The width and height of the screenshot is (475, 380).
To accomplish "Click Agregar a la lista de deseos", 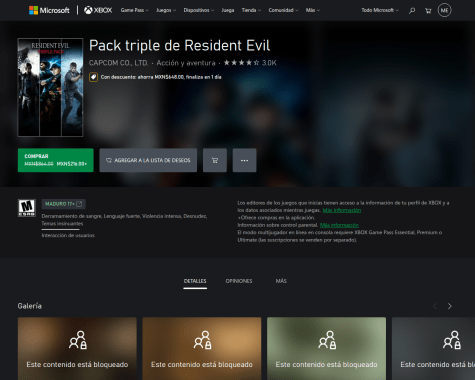I will [148, 160].
